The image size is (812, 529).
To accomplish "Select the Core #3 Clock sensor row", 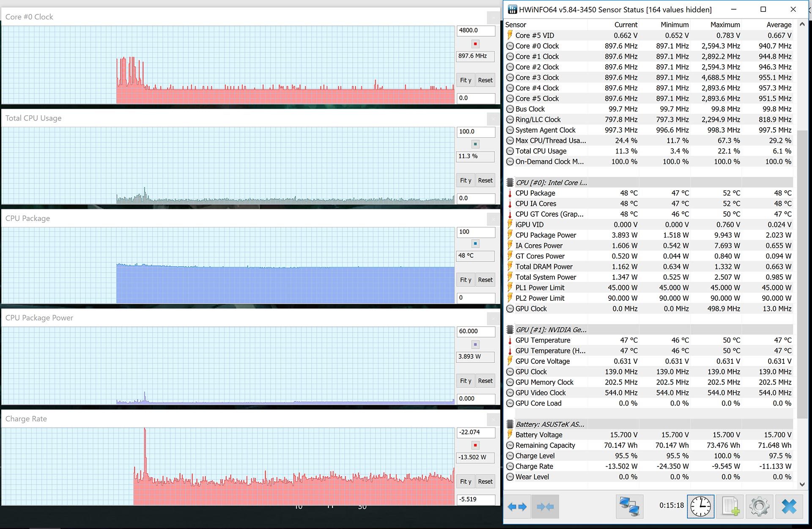I will (x=649, y=78).
